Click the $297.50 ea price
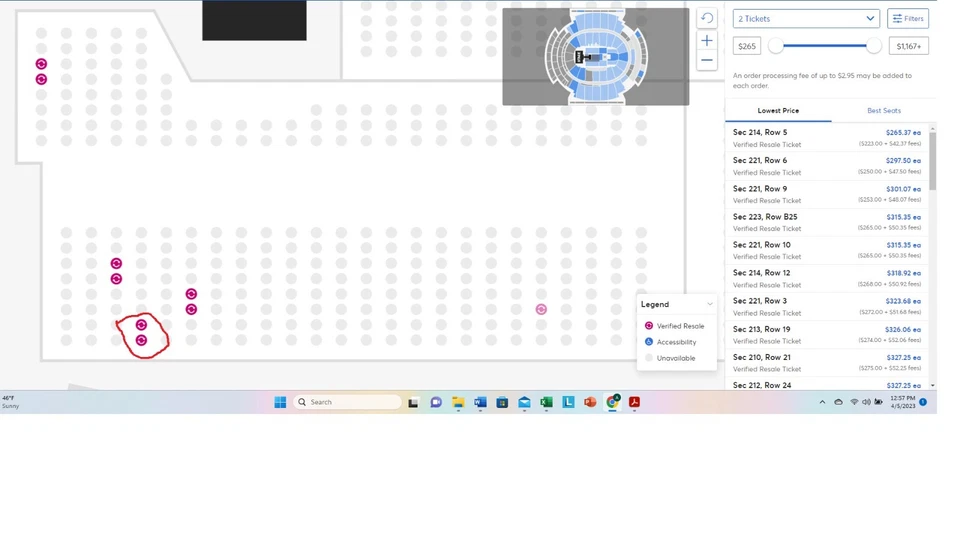Screen dimensions: 960x540 point(903,161)
